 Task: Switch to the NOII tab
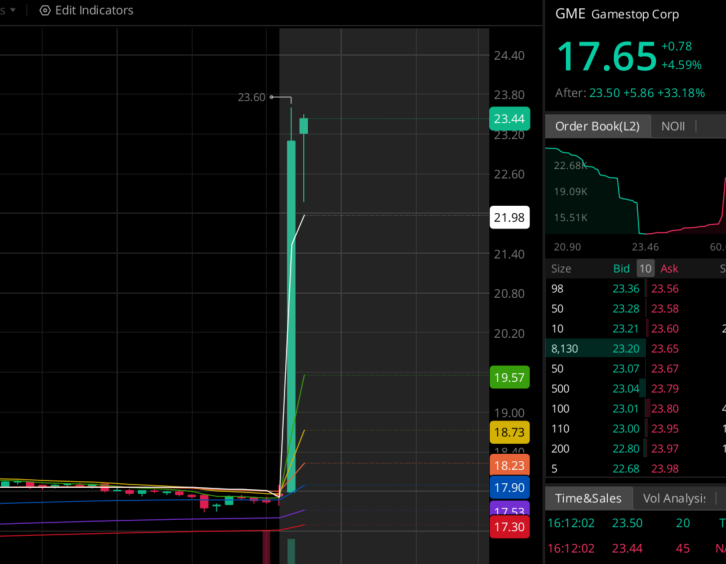click(x=673, y=126)
